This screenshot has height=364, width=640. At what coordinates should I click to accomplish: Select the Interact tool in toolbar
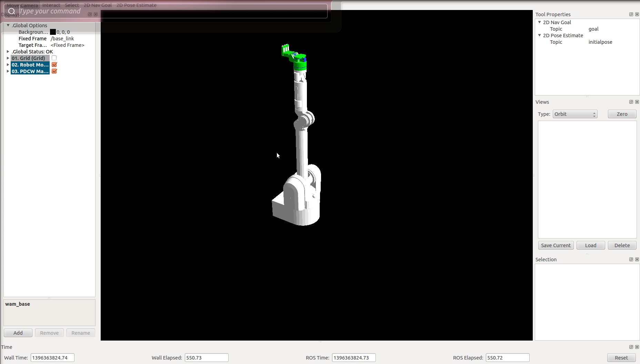(51, 5)
